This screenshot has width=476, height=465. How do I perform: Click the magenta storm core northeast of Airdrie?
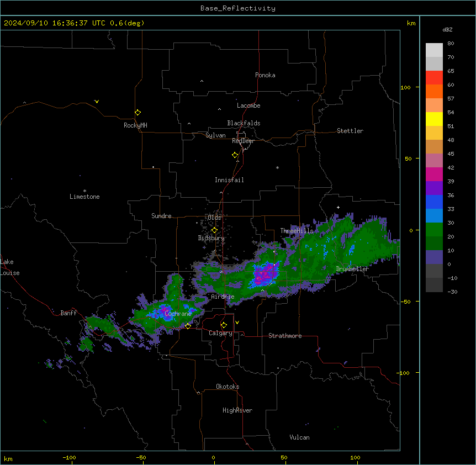coord(263,275)
